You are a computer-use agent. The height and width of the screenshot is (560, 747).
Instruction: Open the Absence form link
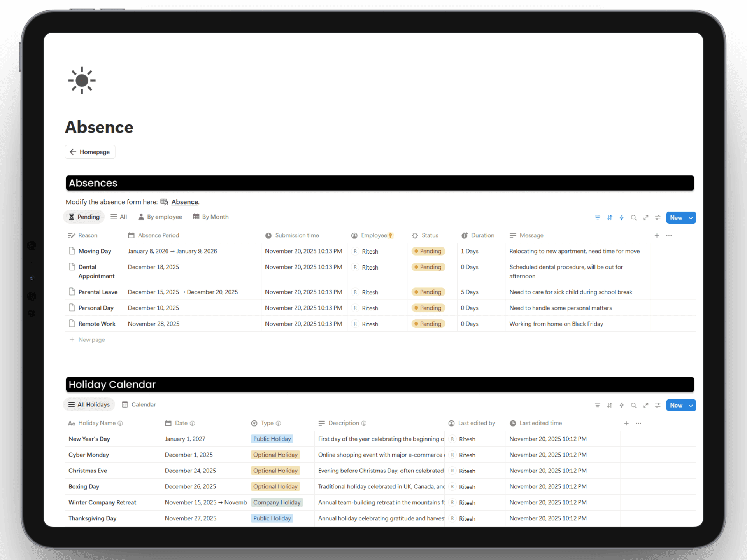point(184,202)
